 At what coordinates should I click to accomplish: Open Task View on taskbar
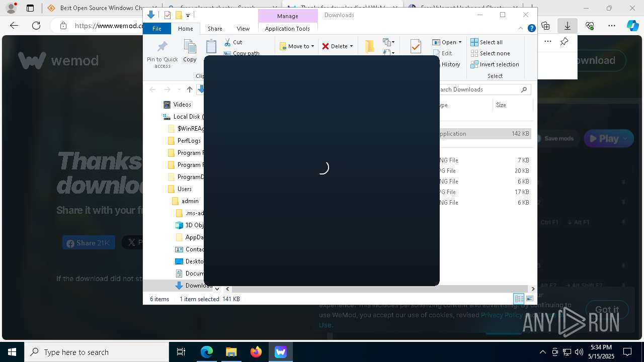[181, 352]
